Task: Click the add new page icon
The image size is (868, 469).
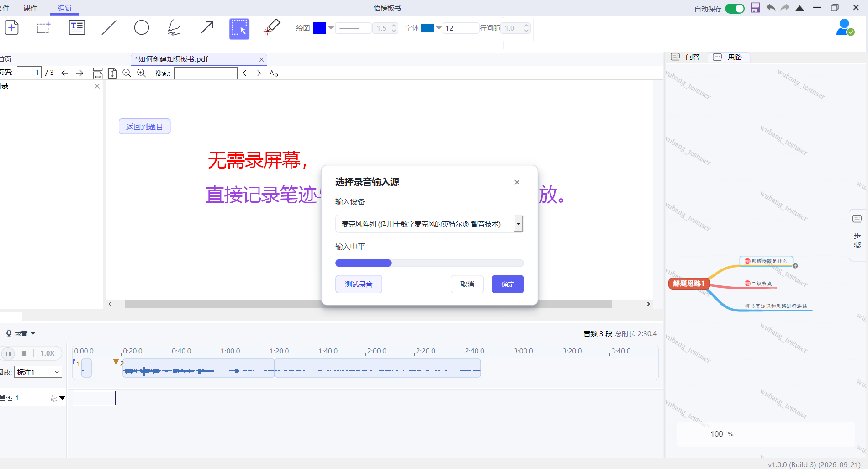Action: 12,28
